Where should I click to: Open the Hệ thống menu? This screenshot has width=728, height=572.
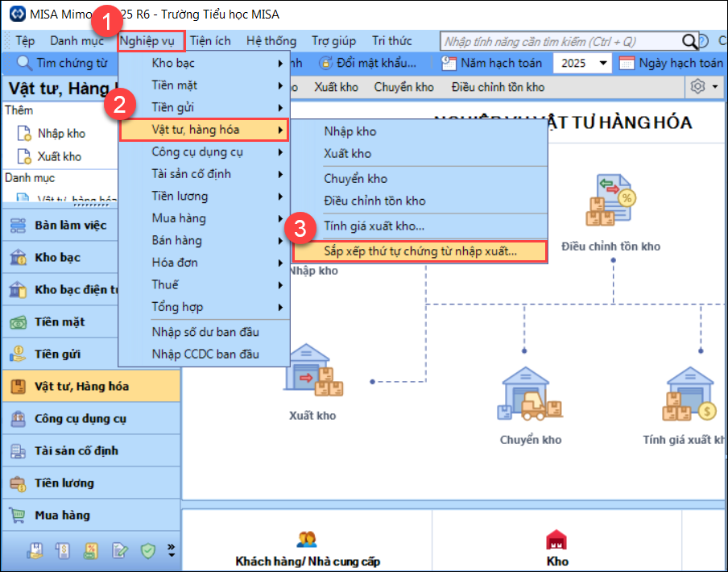pos(271,41)
